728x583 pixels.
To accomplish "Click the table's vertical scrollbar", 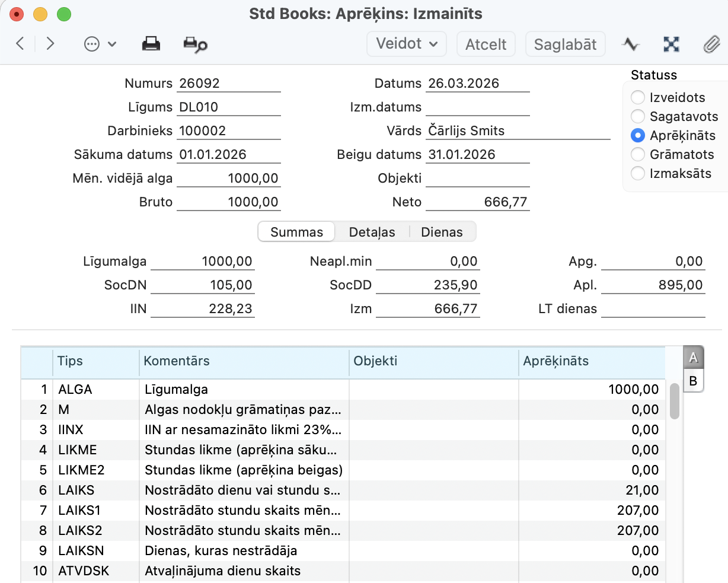I will tap(674, 401).
